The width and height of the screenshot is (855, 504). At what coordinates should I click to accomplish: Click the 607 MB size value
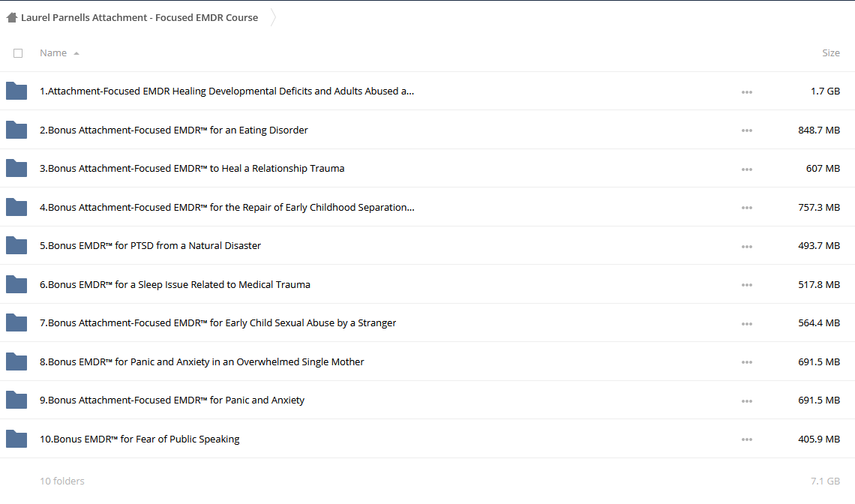tap(823, 169)
